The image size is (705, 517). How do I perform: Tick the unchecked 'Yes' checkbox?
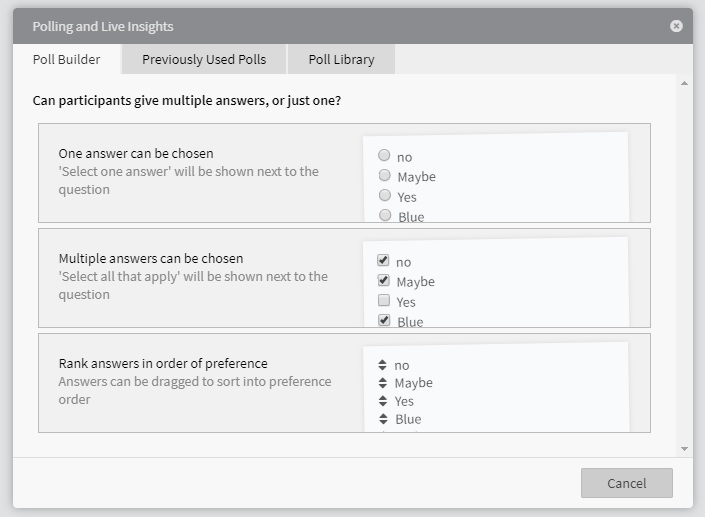(x=383, y=301)
